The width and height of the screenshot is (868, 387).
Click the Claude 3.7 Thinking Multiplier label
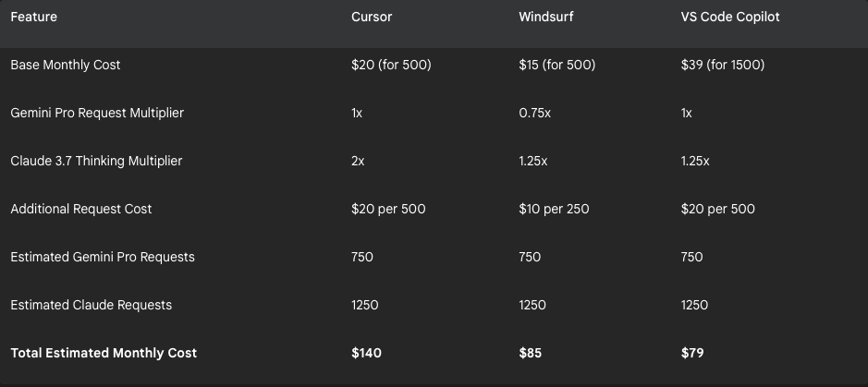click(x=96, y=161)
